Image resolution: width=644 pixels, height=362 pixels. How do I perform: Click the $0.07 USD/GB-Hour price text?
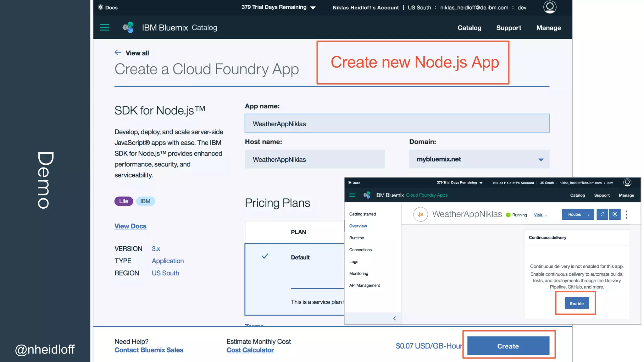(429, 346)
